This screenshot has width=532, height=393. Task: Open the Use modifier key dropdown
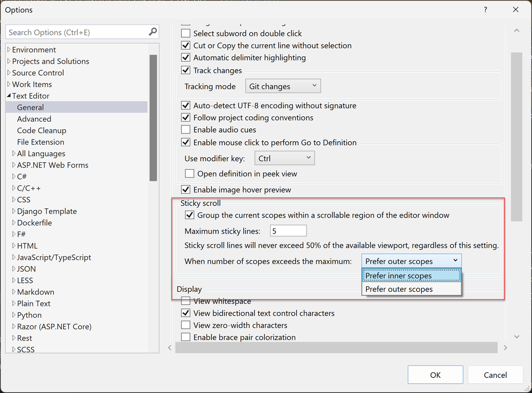[284, 158]
